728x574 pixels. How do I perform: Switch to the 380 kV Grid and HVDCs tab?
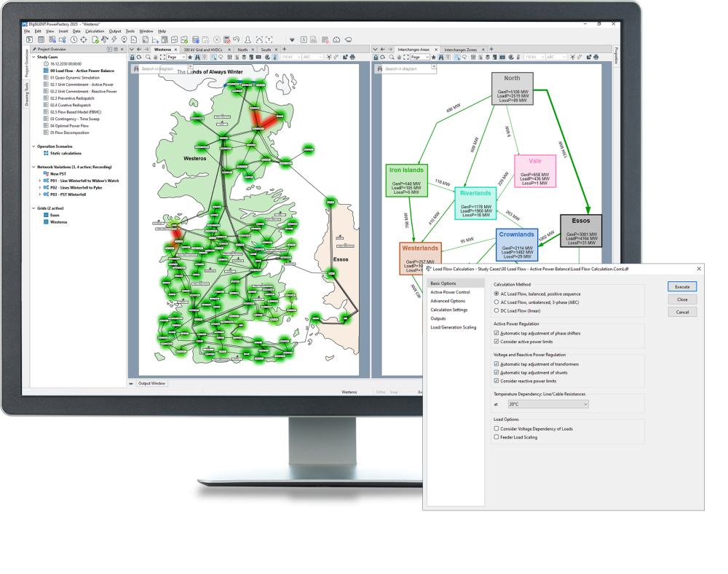point(203,50)
